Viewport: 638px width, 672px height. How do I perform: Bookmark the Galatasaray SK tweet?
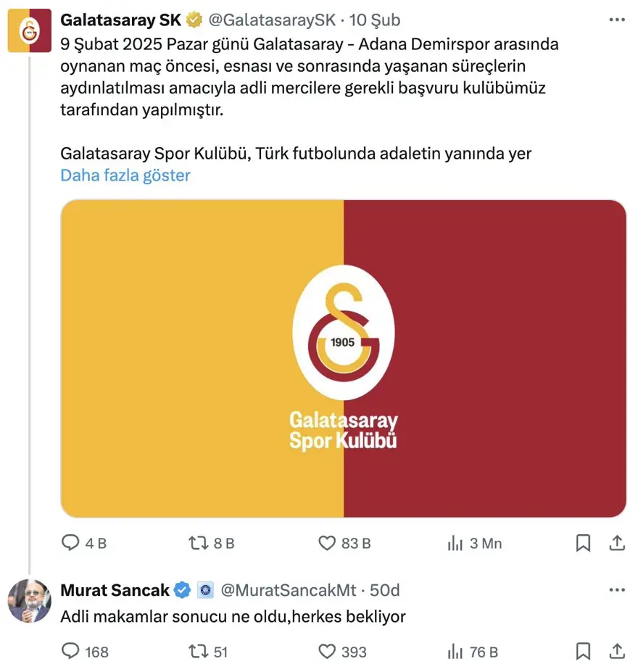click(583, 543)
